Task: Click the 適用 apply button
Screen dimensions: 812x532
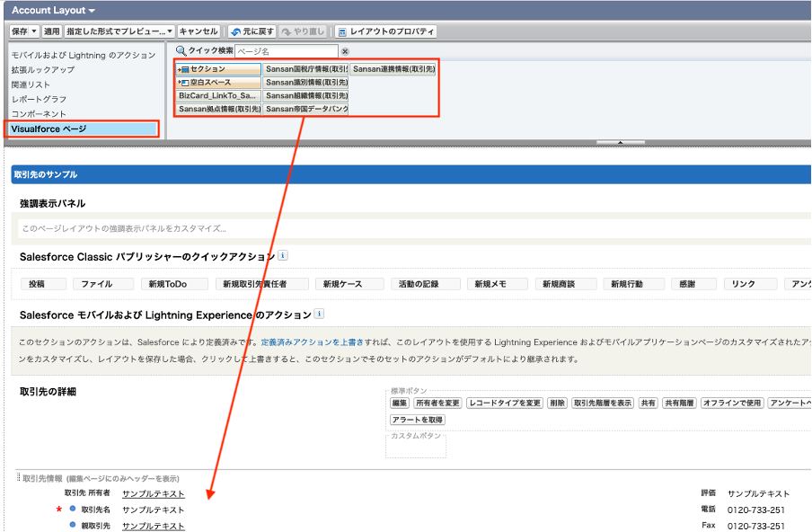Action: click(x=51, y=31)
